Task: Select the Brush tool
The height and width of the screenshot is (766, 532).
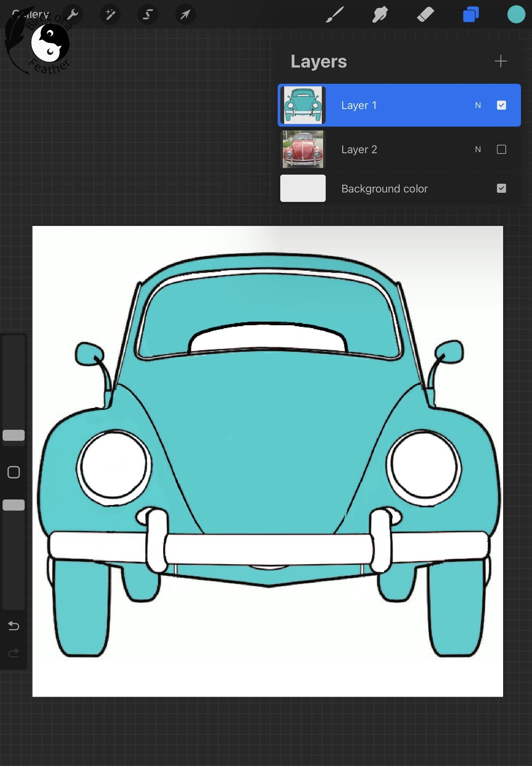Action: [x=334, y=14]
